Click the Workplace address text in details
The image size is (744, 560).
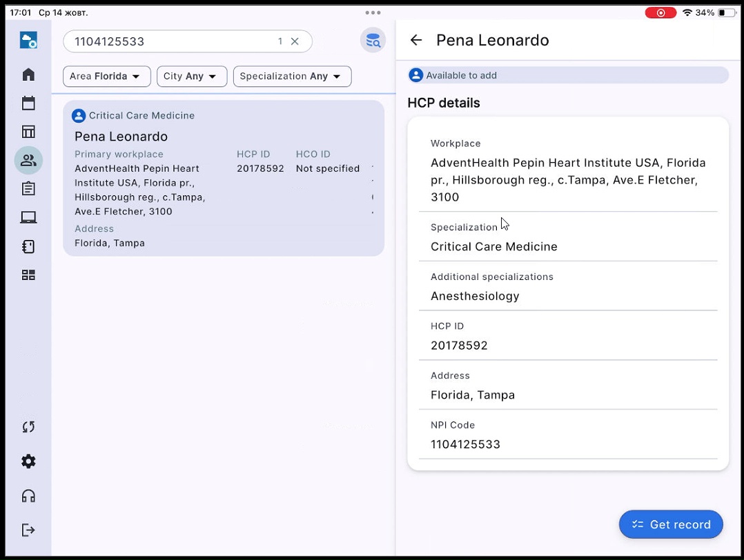point(568,180)
